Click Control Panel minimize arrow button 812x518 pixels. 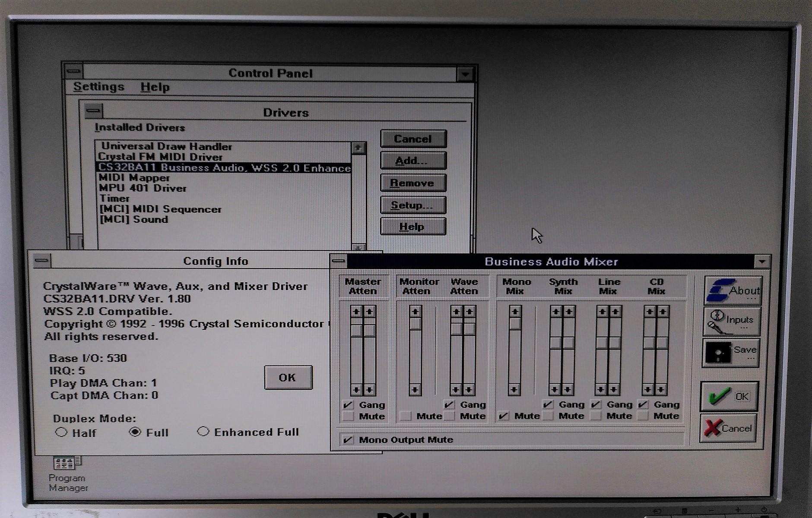pyautogui.click(x=465, y=74)
